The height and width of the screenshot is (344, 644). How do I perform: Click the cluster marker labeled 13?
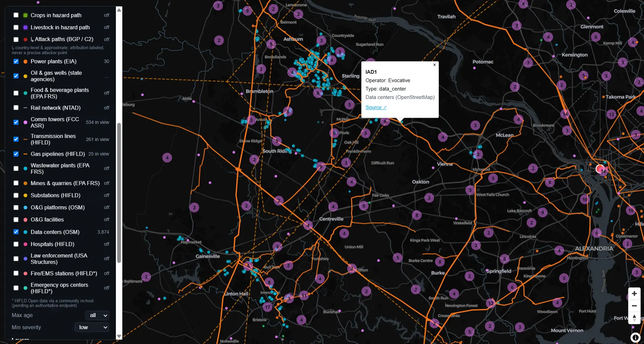pyautogui.click(x=611, y=114)
